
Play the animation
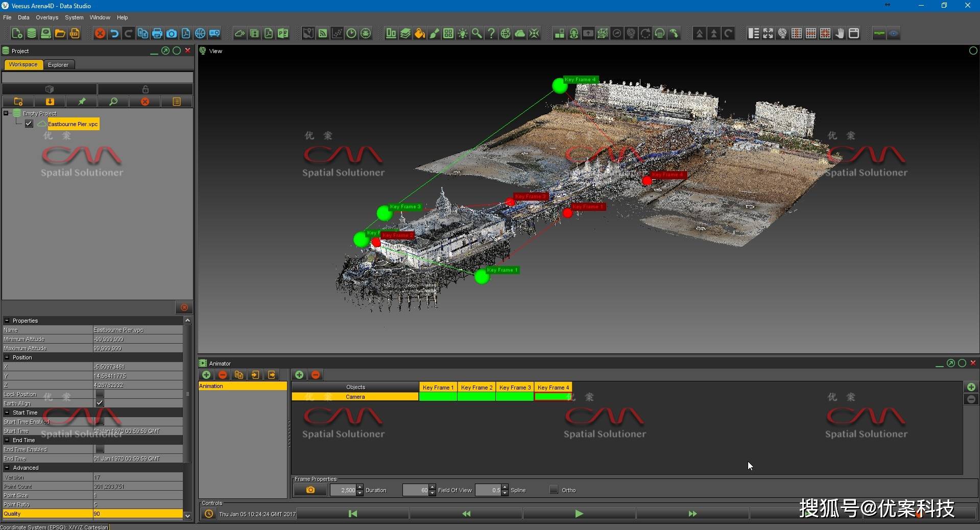[579, 514]
